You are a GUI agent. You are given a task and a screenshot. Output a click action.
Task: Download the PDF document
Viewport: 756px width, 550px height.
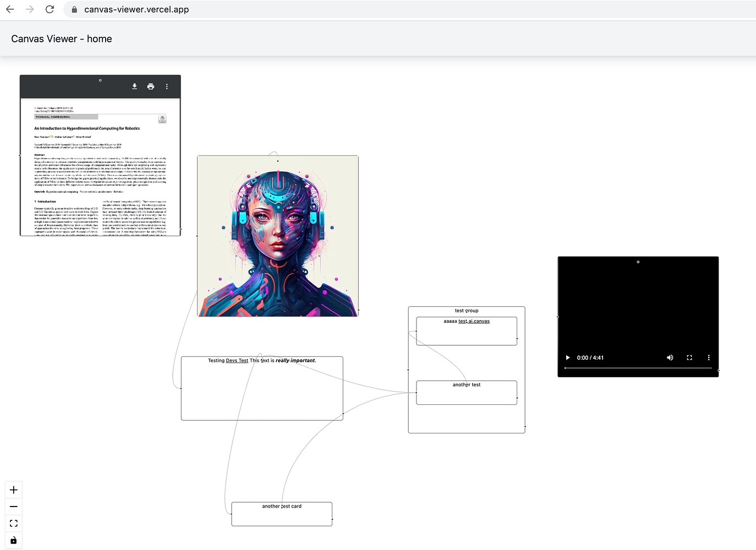click(134, 86)
